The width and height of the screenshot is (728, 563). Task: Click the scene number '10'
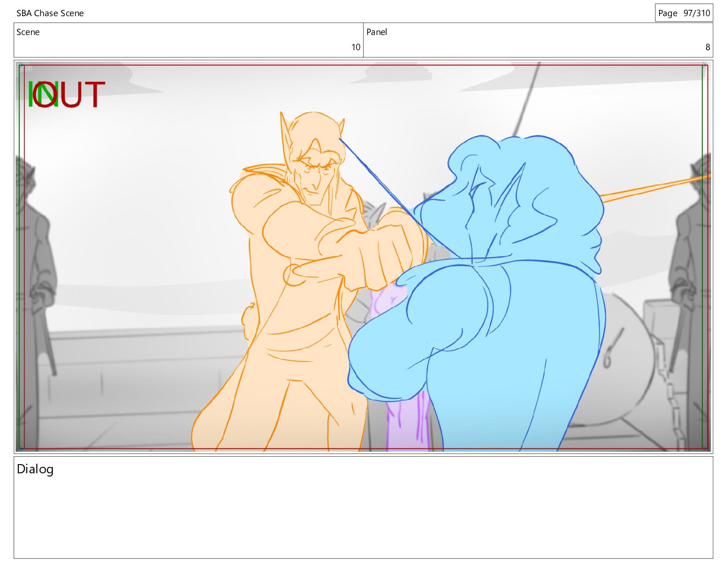pos(356,47)
